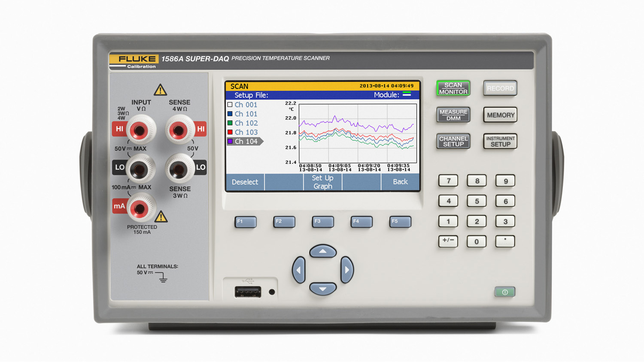The width and height of the screenshot is (644, 362).
Task: Tap the F4 softkey button
Action: click(361, 222)
